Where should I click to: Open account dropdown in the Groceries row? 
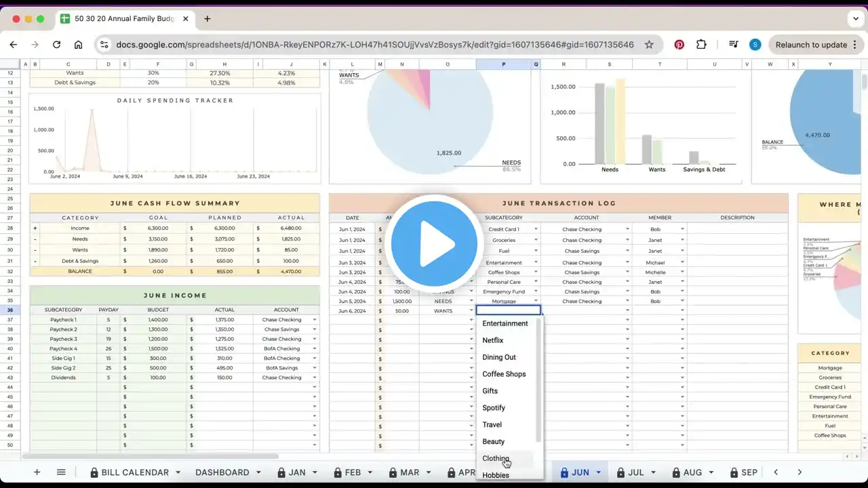click(627, 240)
